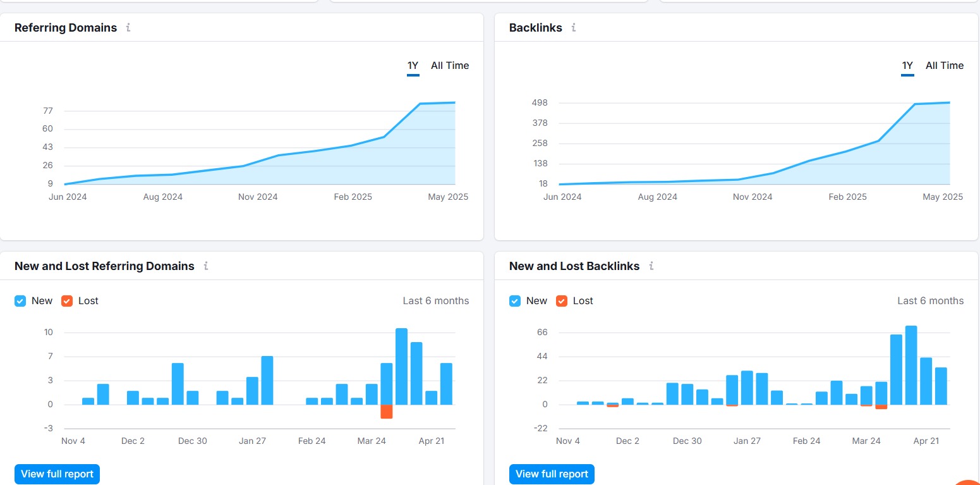View full report for new and lost backlinks
Image resolution: width=980 pixels, height=485 pixels.
tap(552, 474)
